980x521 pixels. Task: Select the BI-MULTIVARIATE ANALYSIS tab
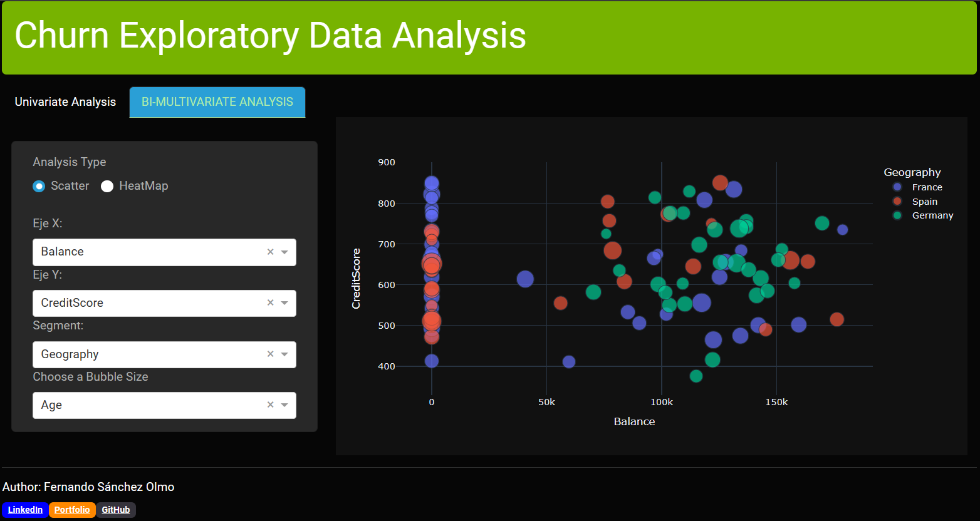217,102
